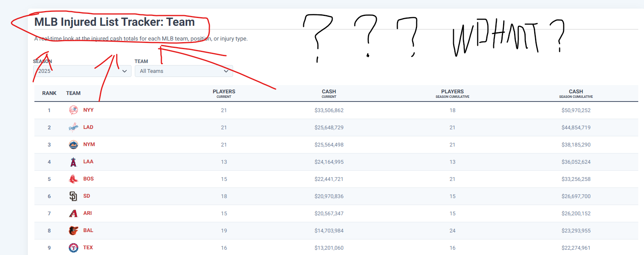The image size is (644, 255).
Task: Click the $33,506,862 current cash value
Action: pyautogui.click(x=329, y=111)
